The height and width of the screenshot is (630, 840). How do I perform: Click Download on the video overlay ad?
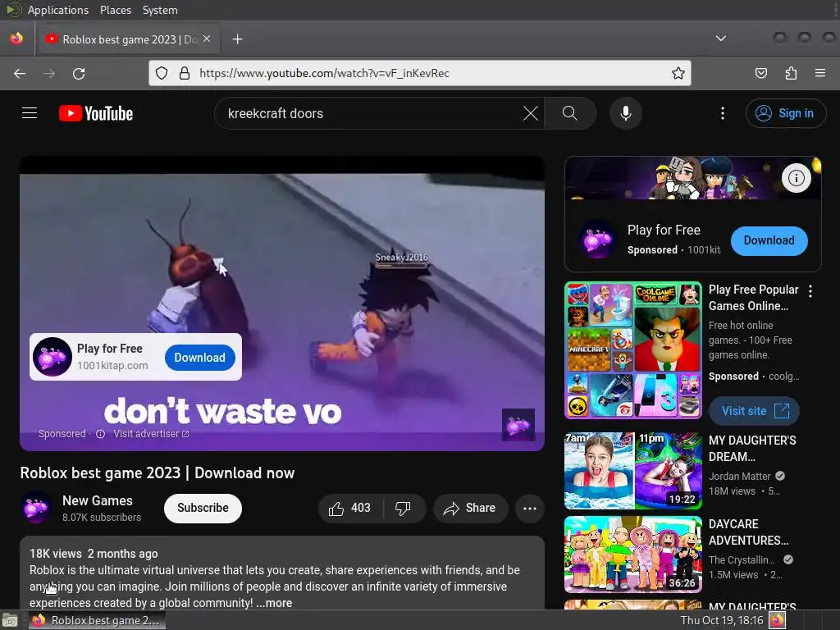click(200, 358)
